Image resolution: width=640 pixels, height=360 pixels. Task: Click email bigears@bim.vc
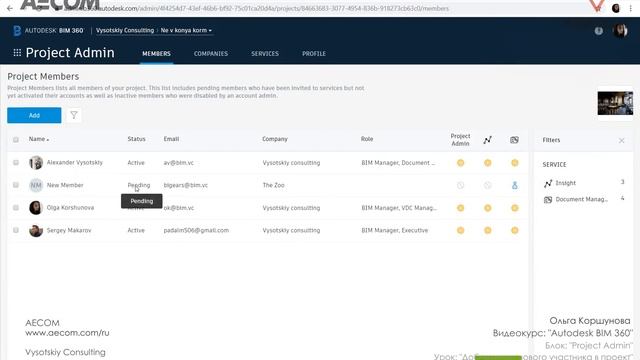pyautogui.click(x=186, y=185)
